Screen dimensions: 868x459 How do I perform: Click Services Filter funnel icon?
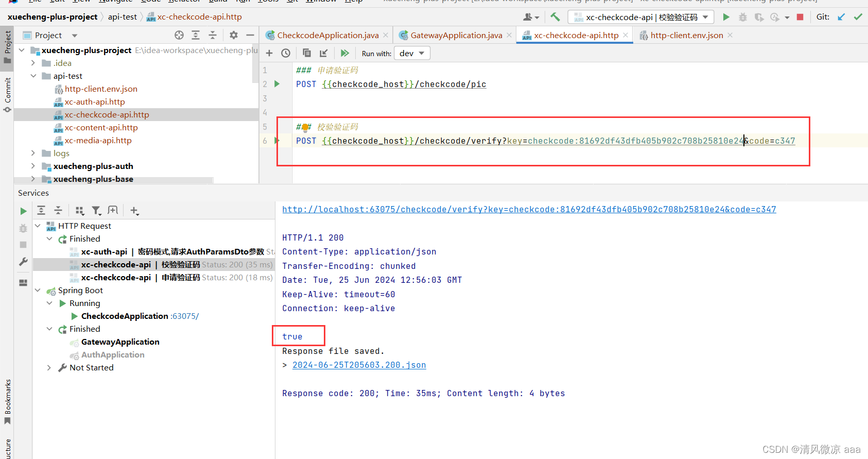[96, 210]
